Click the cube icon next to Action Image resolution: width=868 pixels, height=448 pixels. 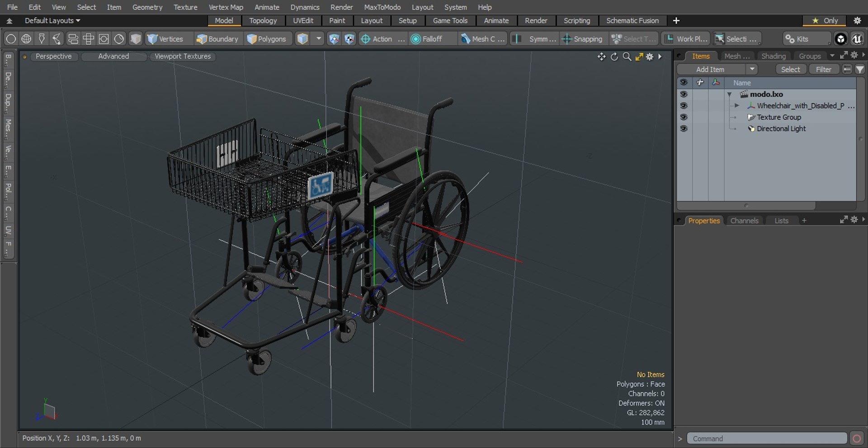[x=349, y=39]
